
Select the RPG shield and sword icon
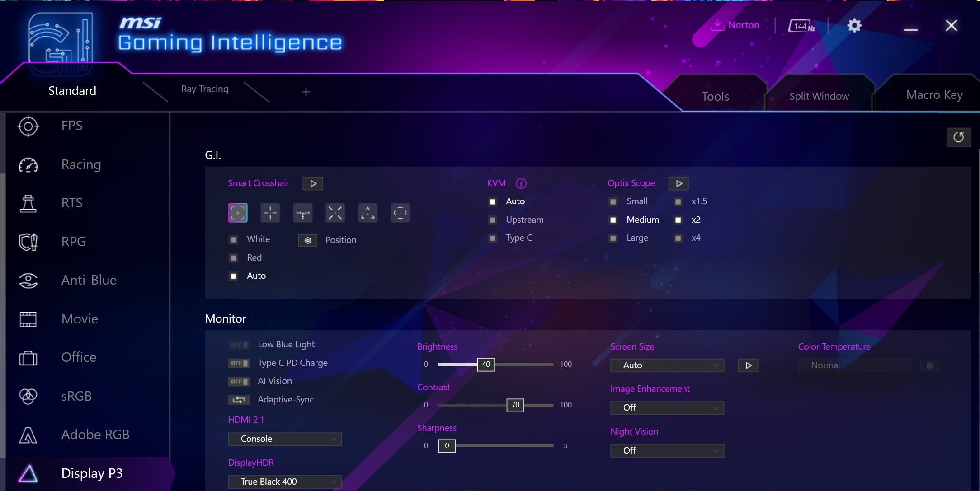pos(28,242)
